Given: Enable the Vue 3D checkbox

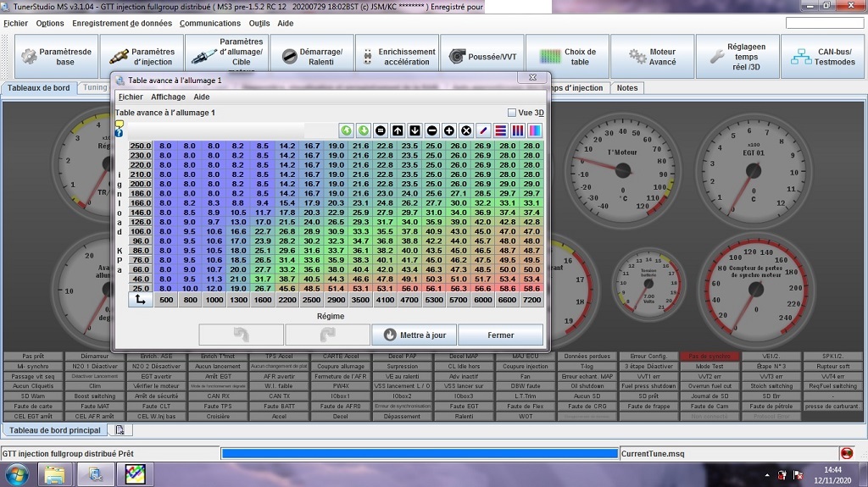Looking at the screenshot, I should pos(511,113).
